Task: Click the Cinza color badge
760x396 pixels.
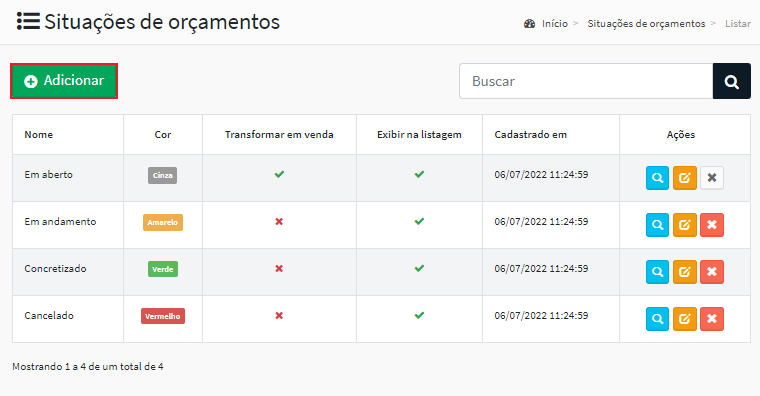Action: [162, 175]
